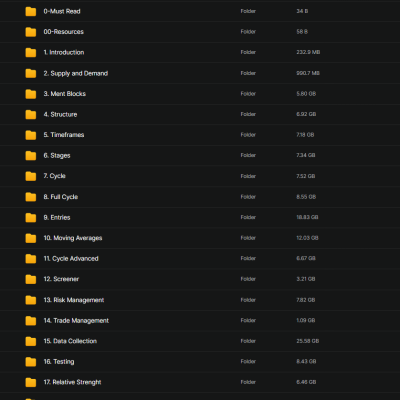Click the folder icon beside 00-Resources
The image size is (400, 400).
pos(31,32)
